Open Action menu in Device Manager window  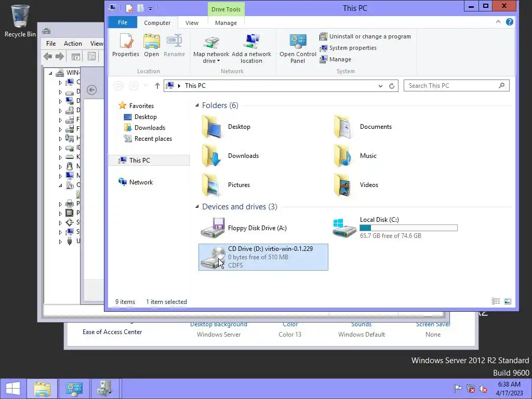[73, 44]
